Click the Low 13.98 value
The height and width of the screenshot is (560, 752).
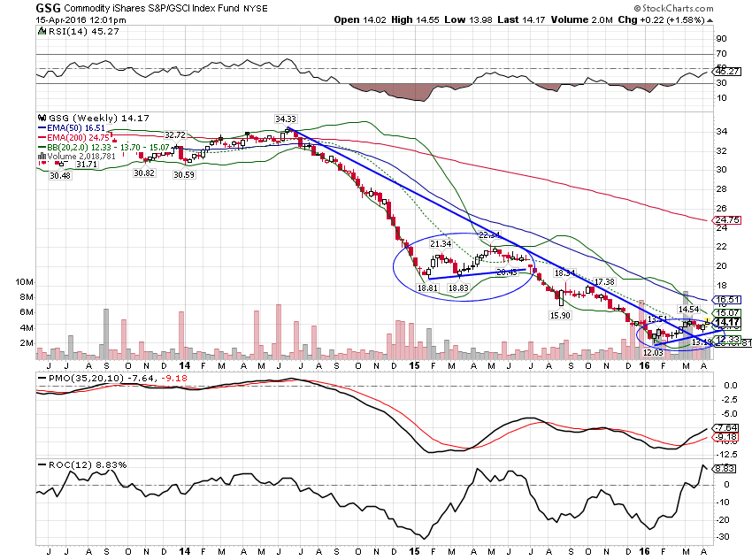(x=468, y=19)
